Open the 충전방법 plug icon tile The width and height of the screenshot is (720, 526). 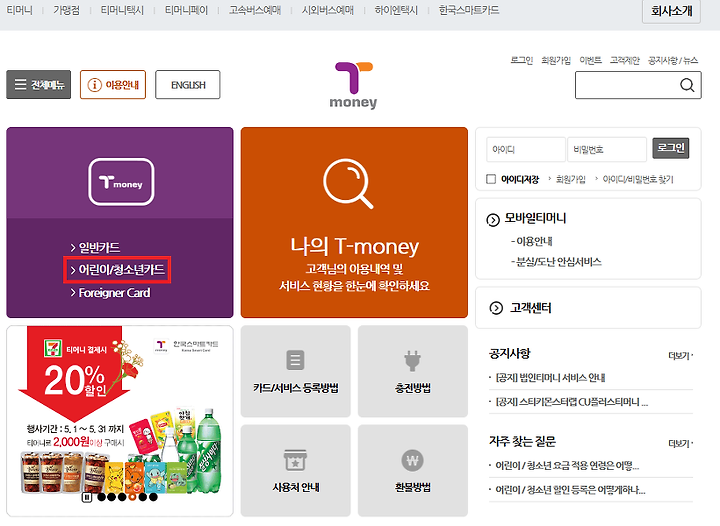click(x=412, y=371)
